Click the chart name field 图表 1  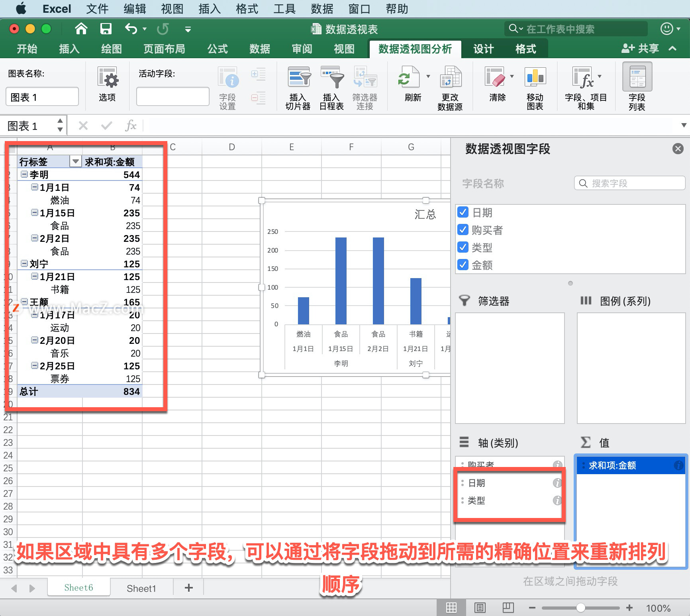point(42,97)
